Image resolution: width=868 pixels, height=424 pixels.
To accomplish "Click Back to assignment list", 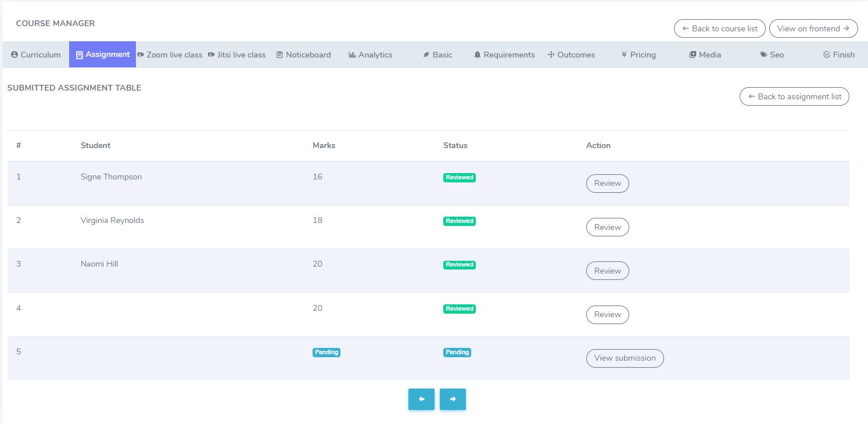I will click(794, 96).
